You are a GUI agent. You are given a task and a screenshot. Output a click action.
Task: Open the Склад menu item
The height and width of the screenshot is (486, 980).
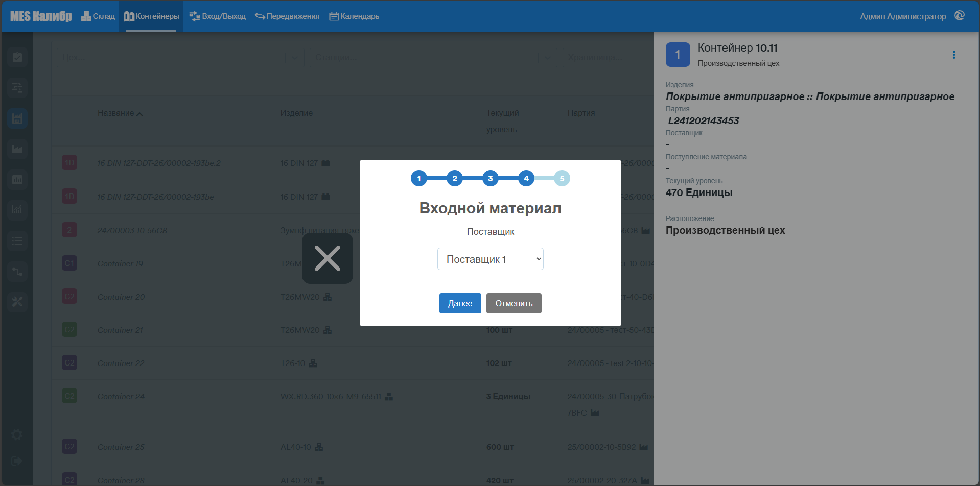click(x=98, y=16)
